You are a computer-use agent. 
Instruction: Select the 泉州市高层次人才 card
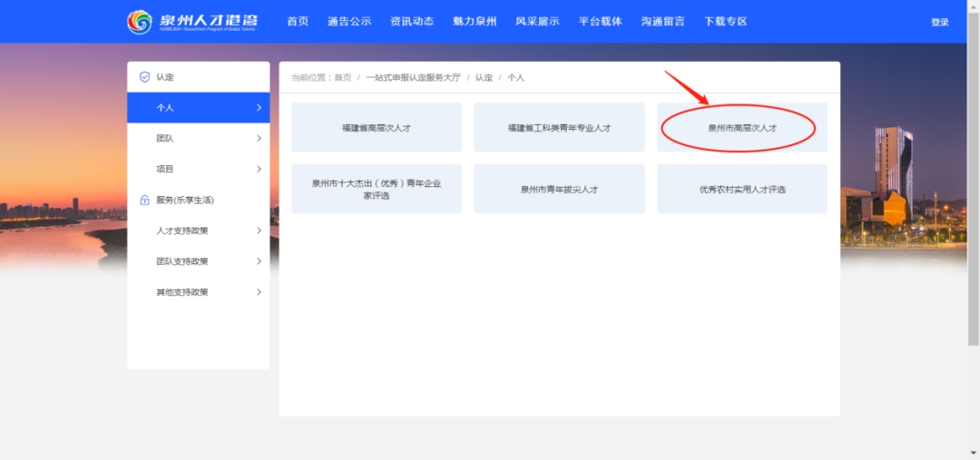(x=742, y=128)
